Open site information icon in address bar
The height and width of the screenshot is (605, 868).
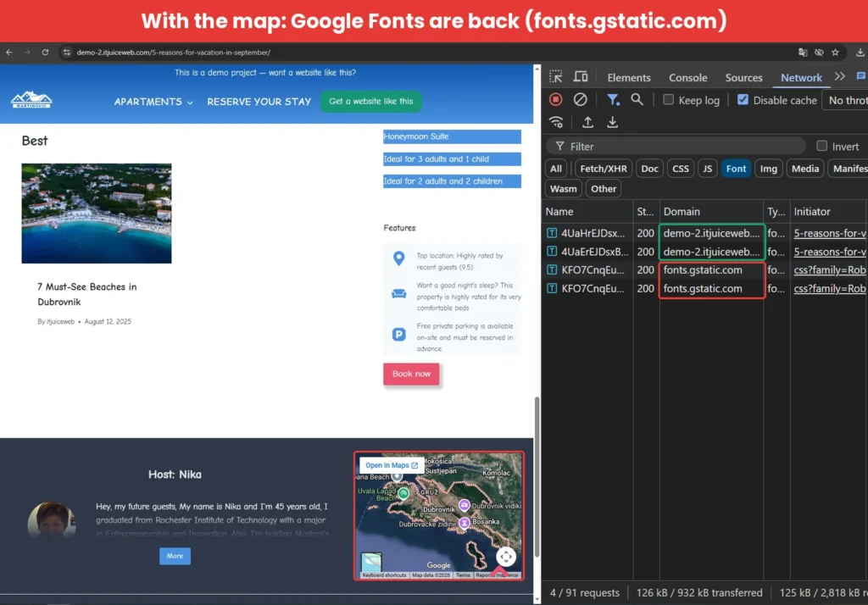(66, 52)
